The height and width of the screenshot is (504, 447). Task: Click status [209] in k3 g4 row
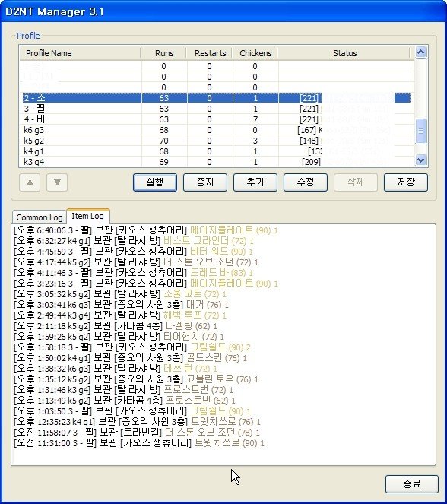[311, 162]
